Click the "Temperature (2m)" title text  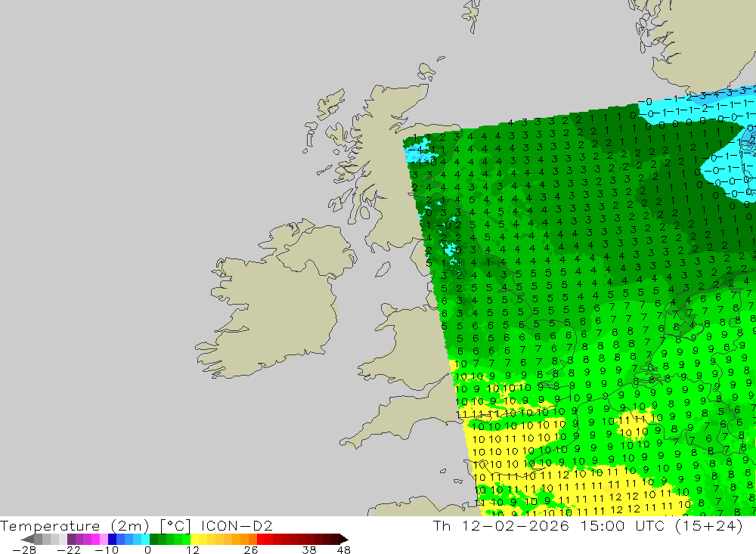click(x=75, y=525)
